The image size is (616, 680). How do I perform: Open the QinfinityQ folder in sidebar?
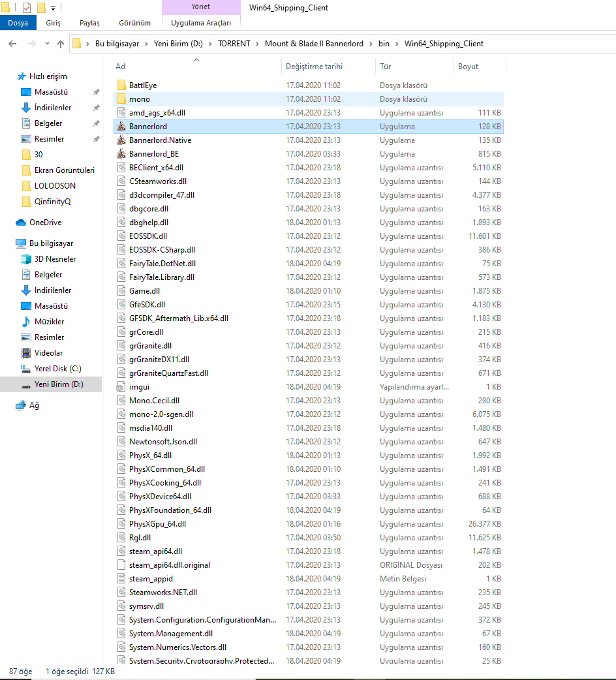[x=46, y=201]
